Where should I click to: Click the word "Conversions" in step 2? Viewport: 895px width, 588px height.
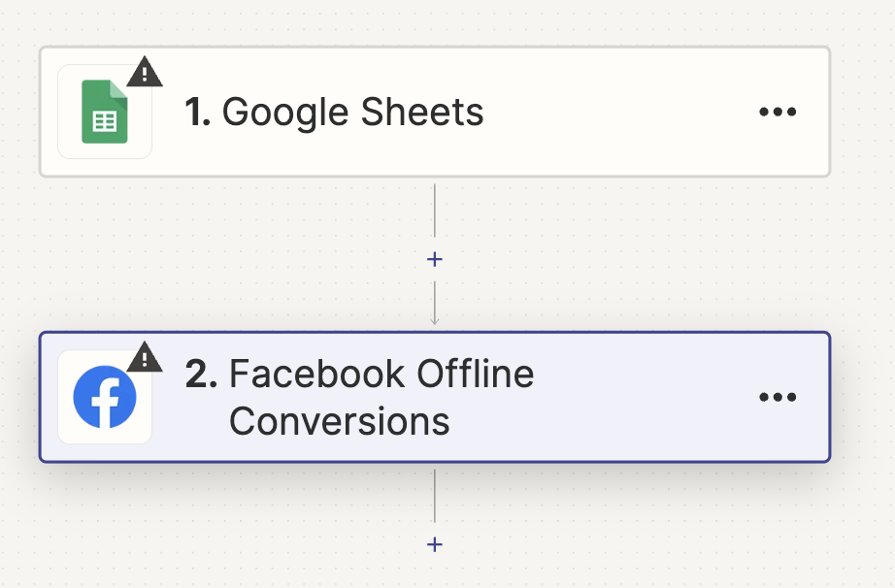click(x=340, y=421)
